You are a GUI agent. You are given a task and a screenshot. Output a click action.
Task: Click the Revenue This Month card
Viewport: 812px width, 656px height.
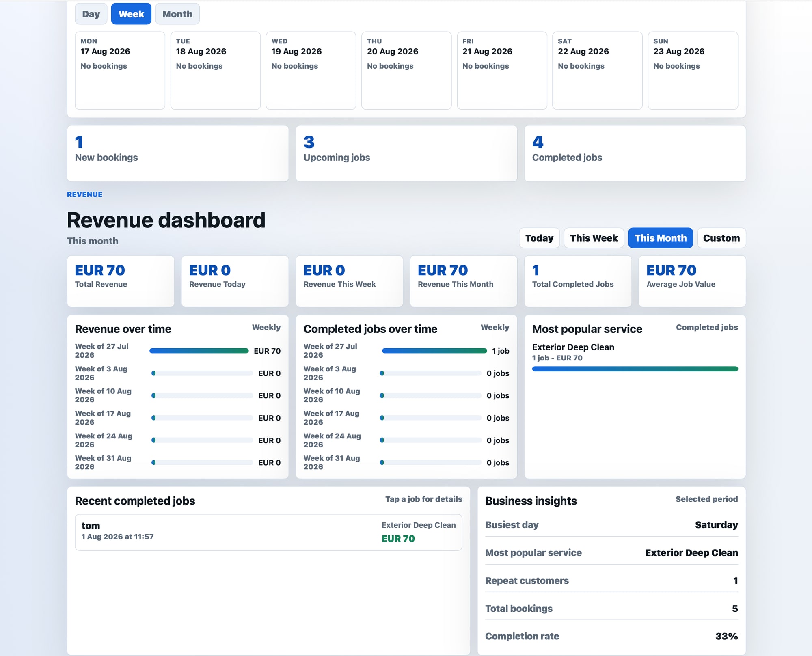click(464, 281)
